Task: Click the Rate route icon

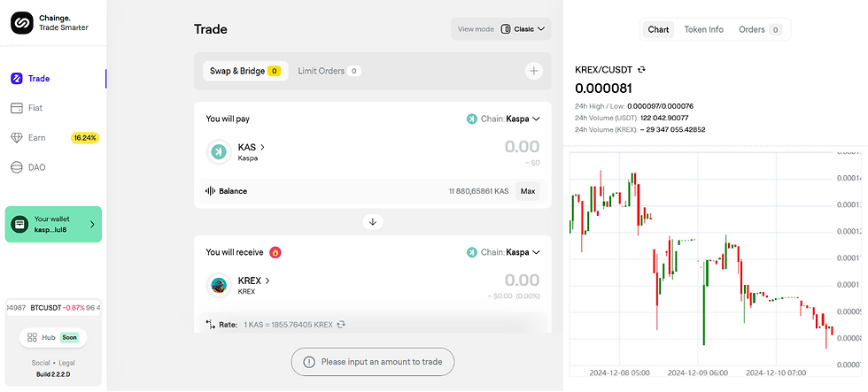Action: coord(211,325)
